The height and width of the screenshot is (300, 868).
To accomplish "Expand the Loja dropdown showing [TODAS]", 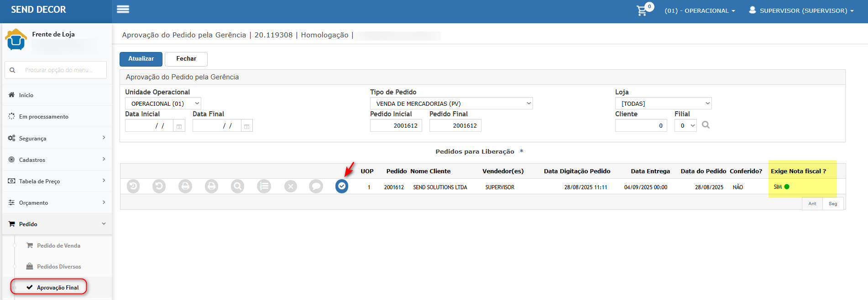I will click(x=663, y=103).
